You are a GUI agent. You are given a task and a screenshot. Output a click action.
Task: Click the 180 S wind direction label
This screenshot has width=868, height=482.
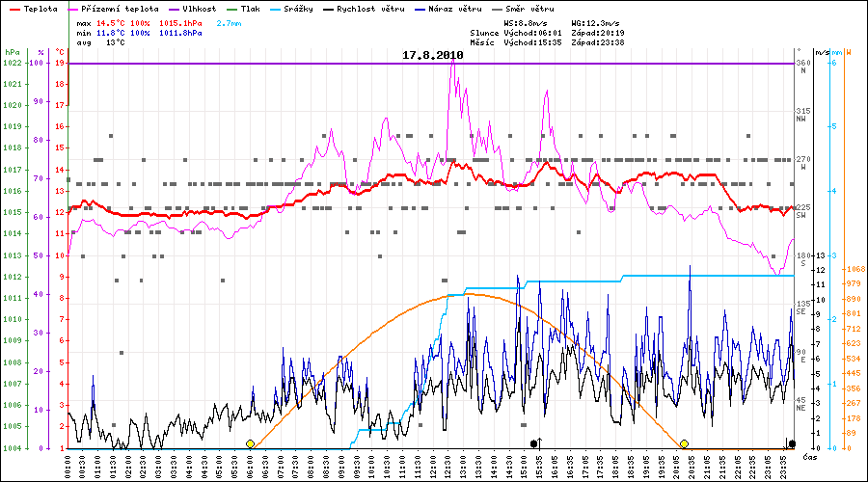[803, 259]
